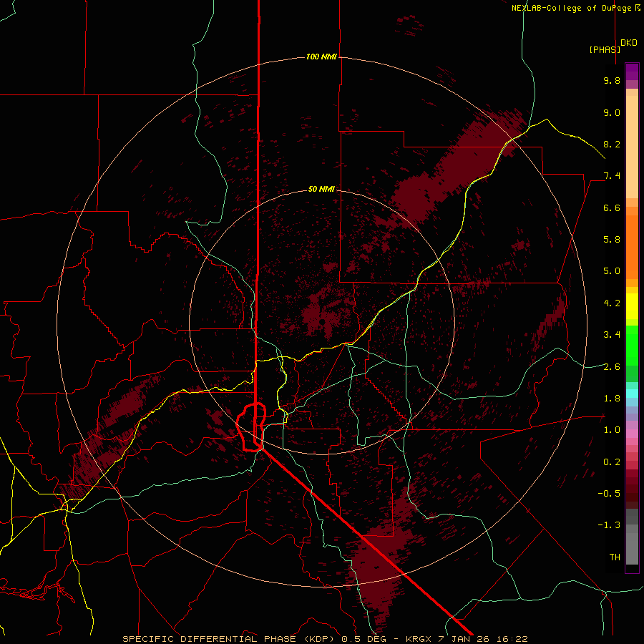Image resolution: width=644 pixels, height=644 pixels.
Task: Click the cyan segment of the color bar
Action: (x=632, y=394)
